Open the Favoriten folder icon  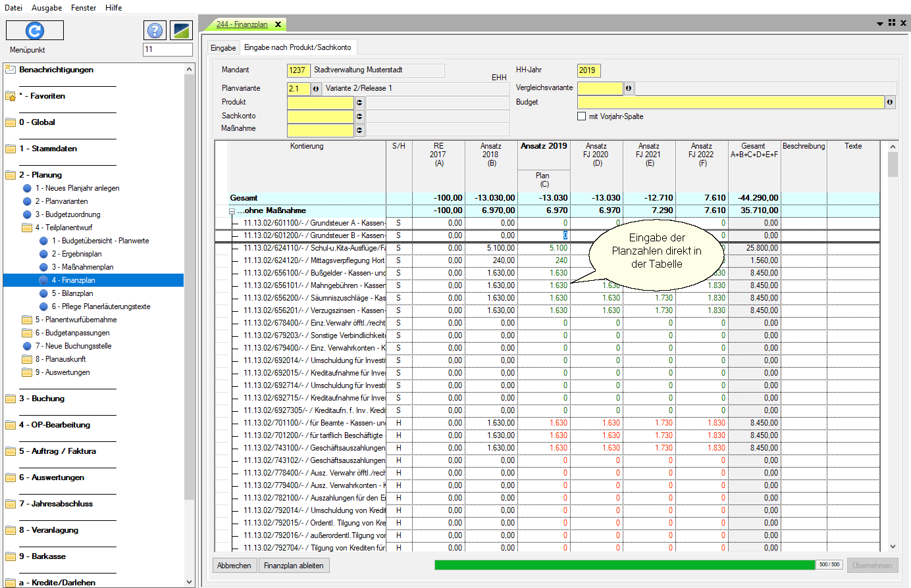click(11, 97)
